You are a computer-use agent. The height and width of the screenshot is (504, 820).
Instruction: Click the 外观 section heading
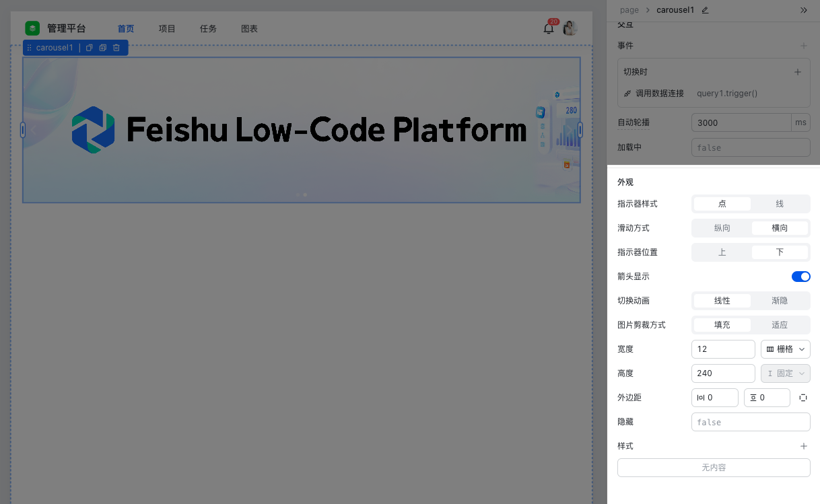[625, 182]
